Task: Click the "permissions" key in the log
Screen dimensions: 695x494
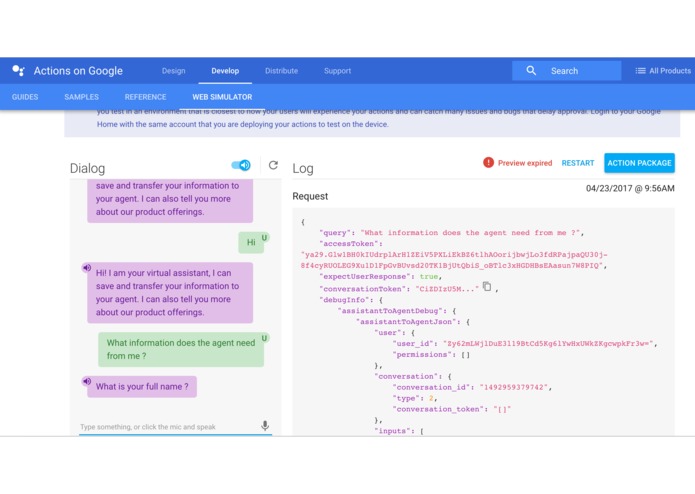Action: click(x=424, y=354)
